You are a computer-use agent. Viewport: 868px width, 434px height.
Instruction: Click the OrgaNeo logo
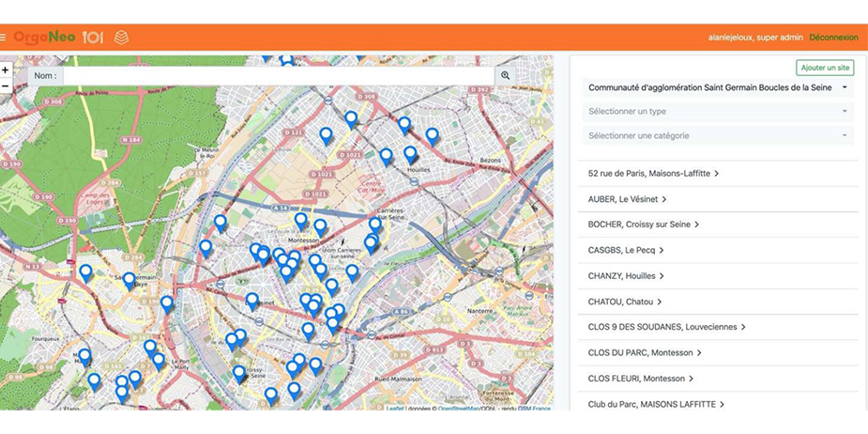[x=44, y=38]
